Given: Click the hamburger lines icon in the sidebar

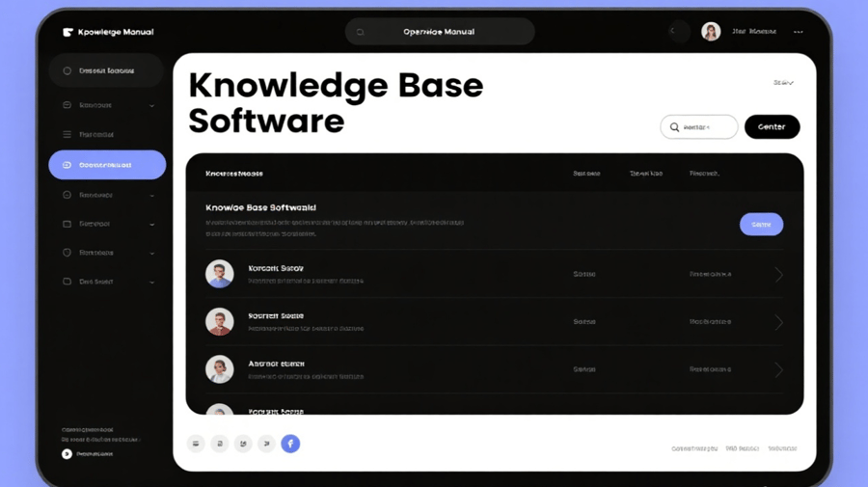Looking at the screenshot, I should 67,135.
